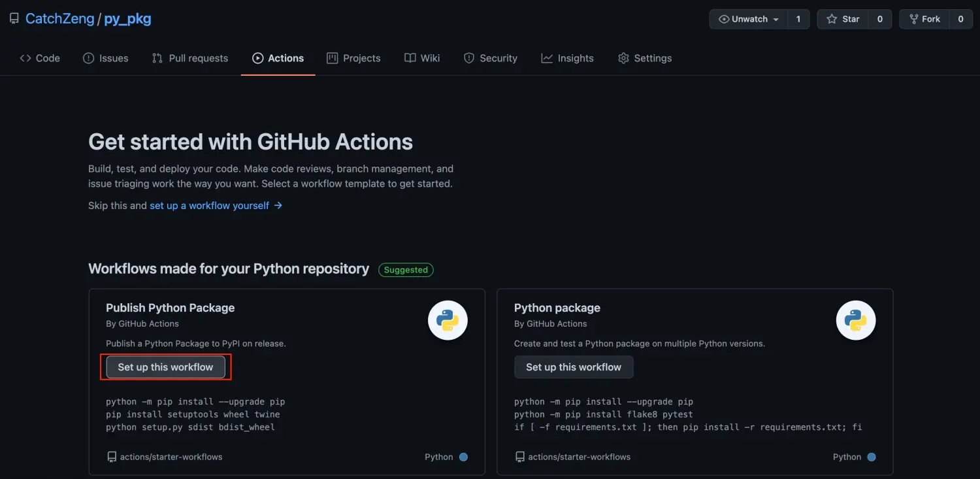
Task: Click the requirements.txt code line
Action: tap(688, 427)
